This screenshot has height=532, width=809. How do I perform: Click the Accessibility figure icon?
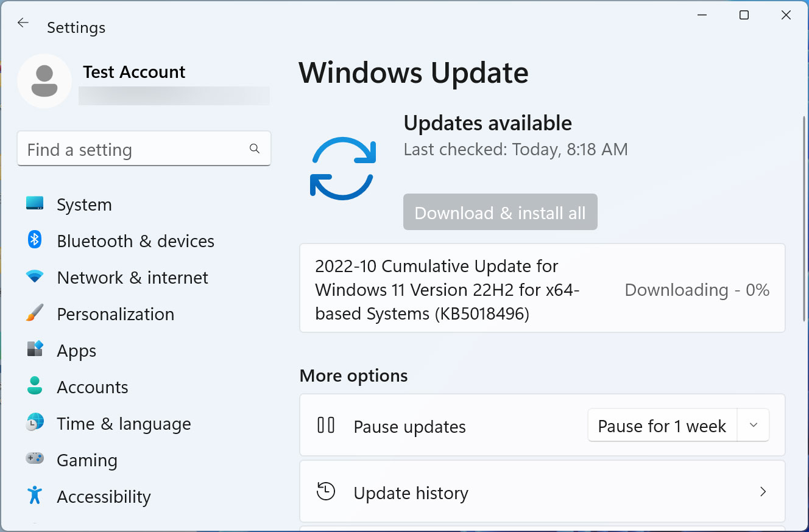coord(35,495)
